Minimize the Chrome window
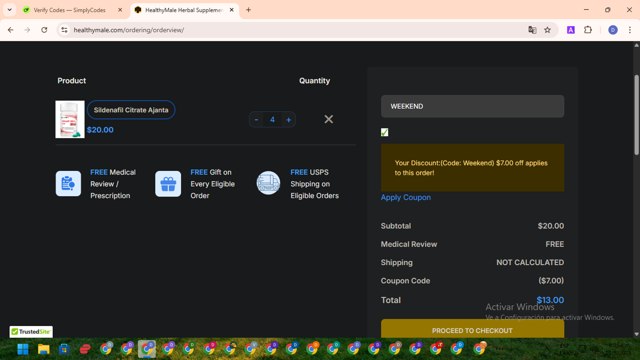This screenshot has width=640, height=360. click(x=586, y=10)
